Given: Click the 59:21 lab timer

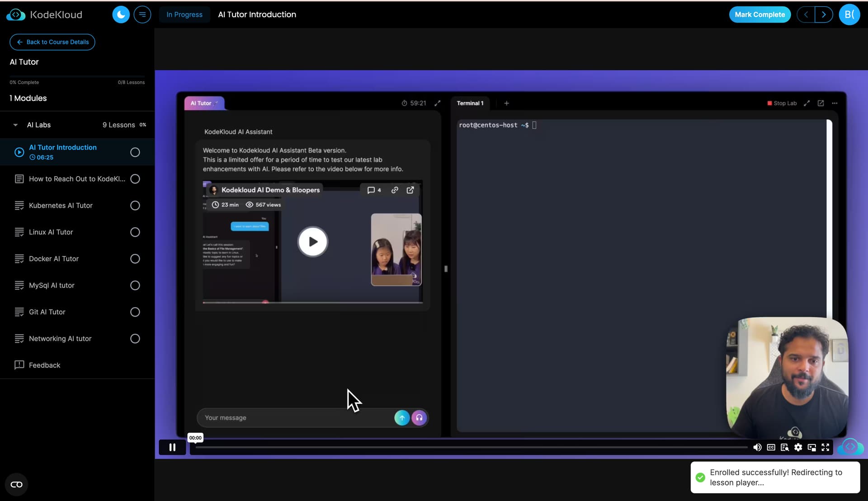Looking at the screenshot, I should 414,103.
